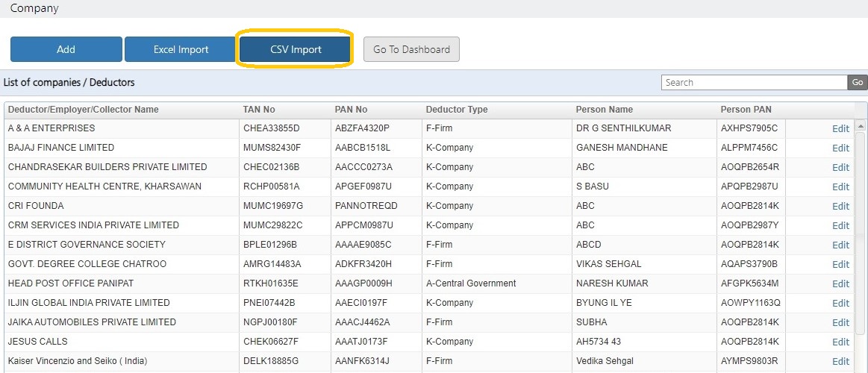Click the Person PAN column header
The width and height of the screenshot is (868, 373).
(746, 110)
